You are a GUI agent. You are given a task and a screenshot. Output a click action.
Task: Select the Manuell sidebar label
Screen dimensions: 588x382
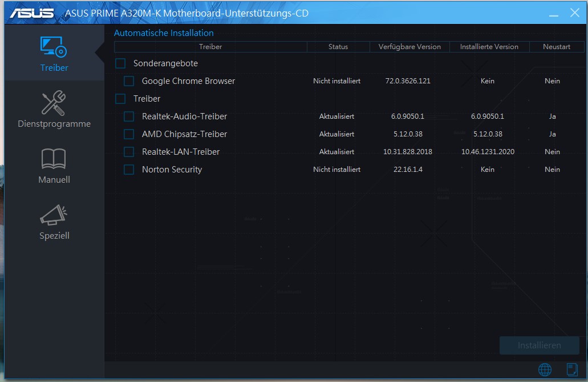pyautogui.click(x=54, y=179)
